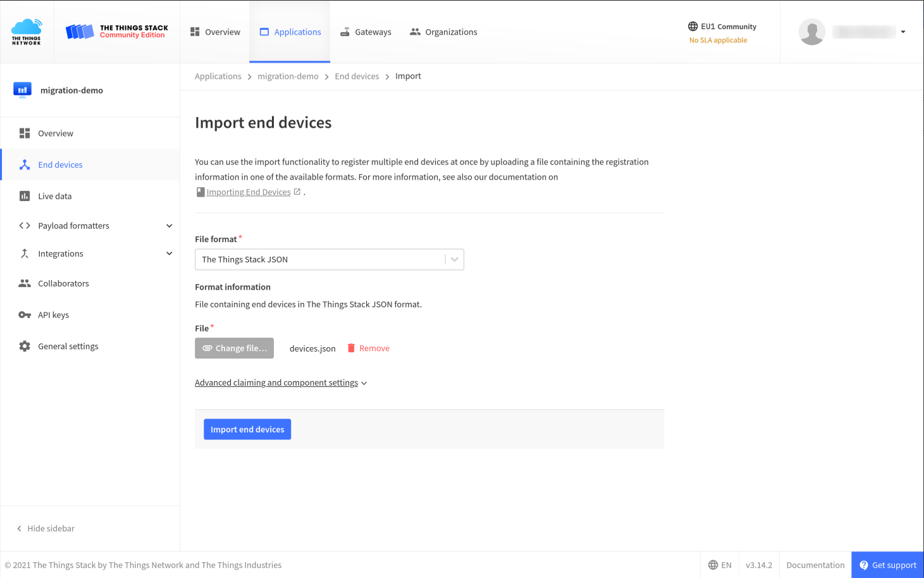Click the Organizations people icon

[x=415, y=32]
